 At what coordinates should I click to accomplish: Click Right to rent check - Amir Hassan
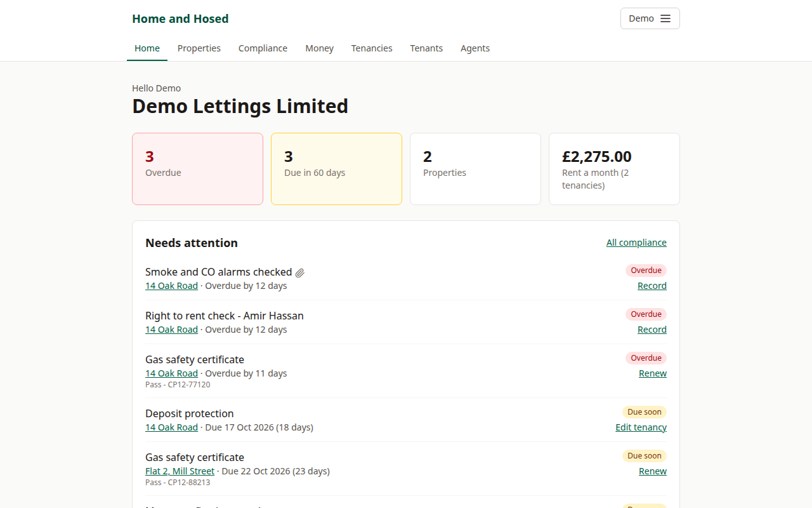click(x=225, y=316)
